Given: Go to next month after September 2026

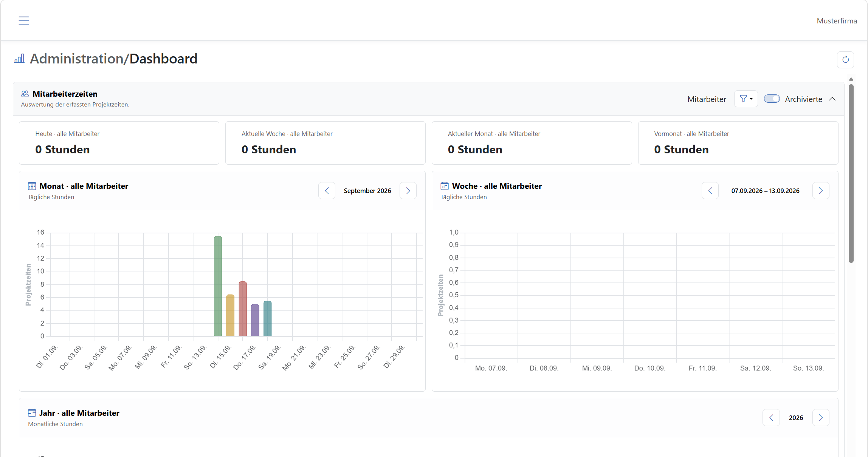Looking at the screenshot, I should pyautogui.click(x=408, y=191).
